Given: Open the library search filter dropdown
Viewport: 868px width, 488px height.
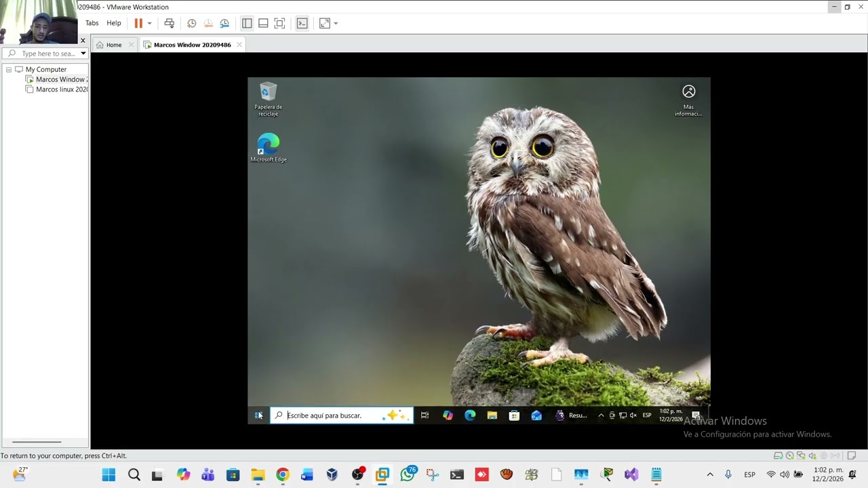Looking at the screenshot, I should [x=83, y=54].
